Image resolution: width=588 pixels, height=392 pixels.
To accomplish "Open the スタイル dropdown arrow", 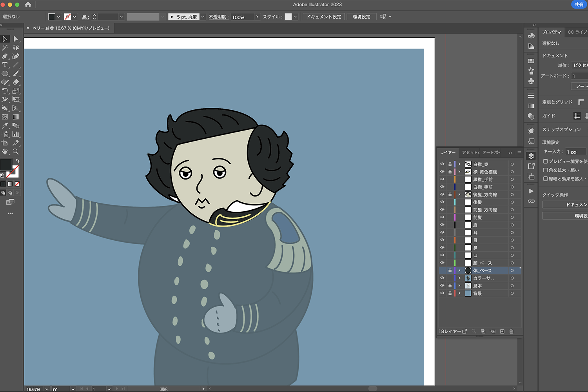I will [295, 17].
